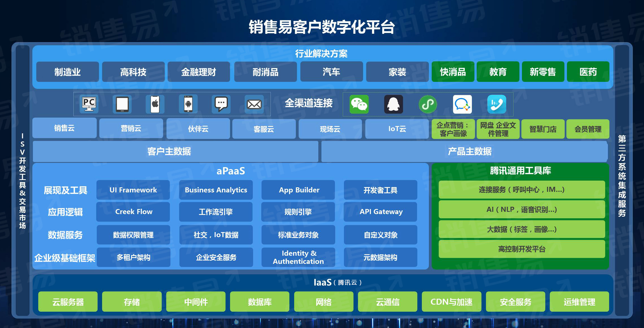Click the Android phone icon
This screenshot has width=644, height=328.
tap(188, 104)
